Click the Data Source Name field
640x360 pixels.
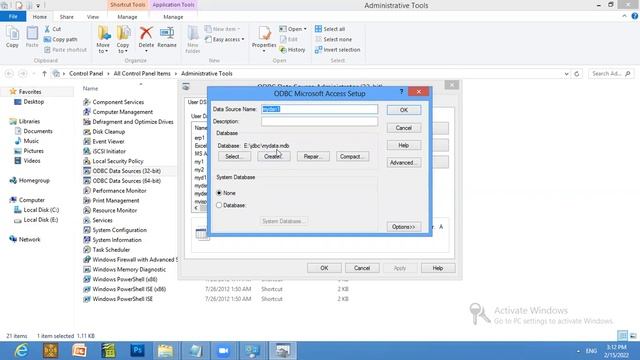click(x=320, y=109)
